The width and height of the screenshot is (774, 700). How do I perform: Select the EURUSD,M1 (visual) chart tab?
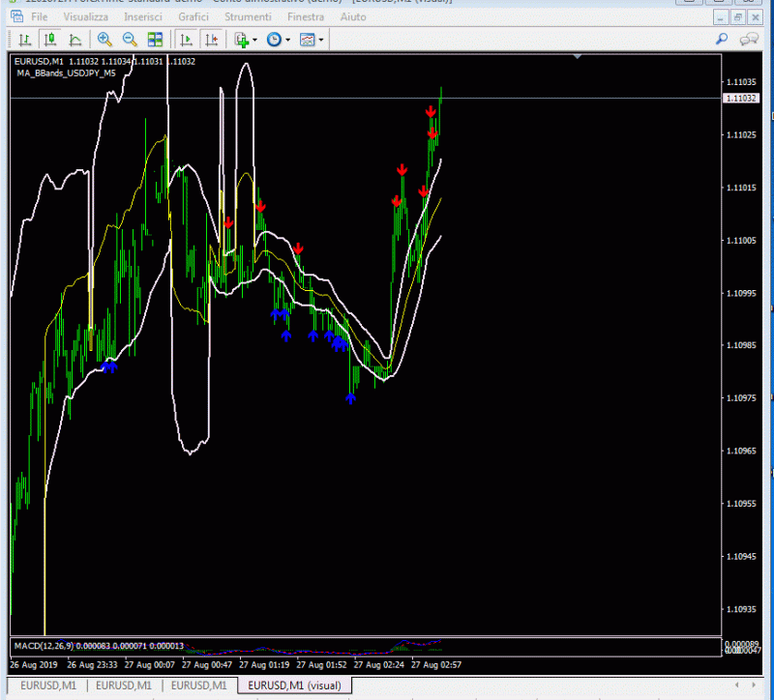(x=294, y=685)
